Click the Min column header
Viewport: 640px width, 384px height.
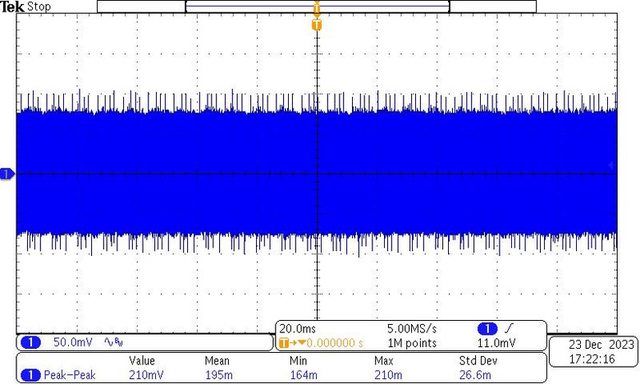[x=298, y=361]
